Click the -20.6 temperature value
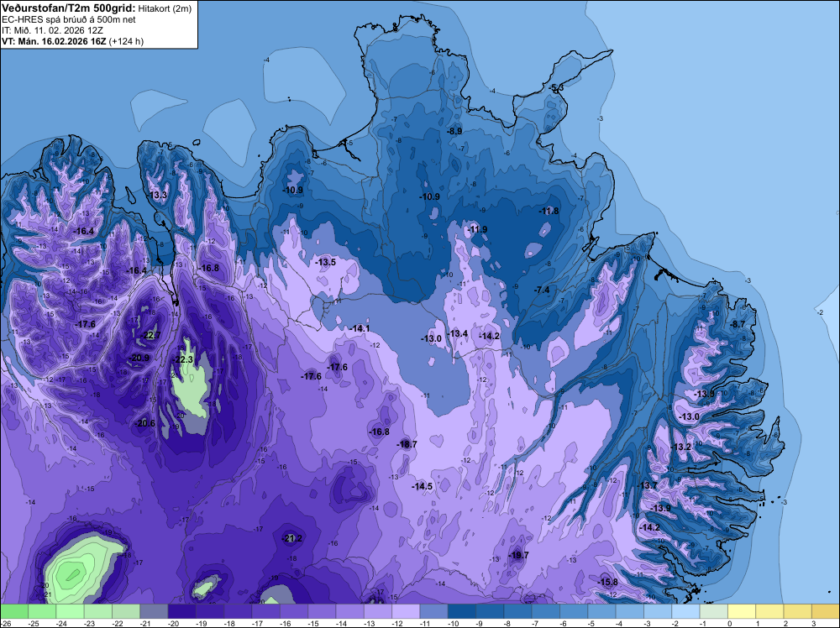The height and width of the screenshot is (628, 840). 144,423
